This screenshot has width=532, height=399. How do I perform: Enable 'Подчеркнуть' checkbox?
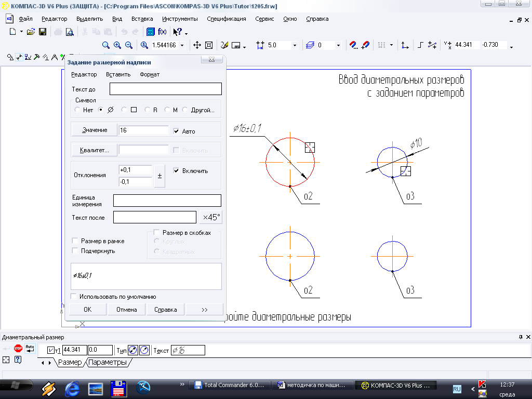tap(75, 251)
